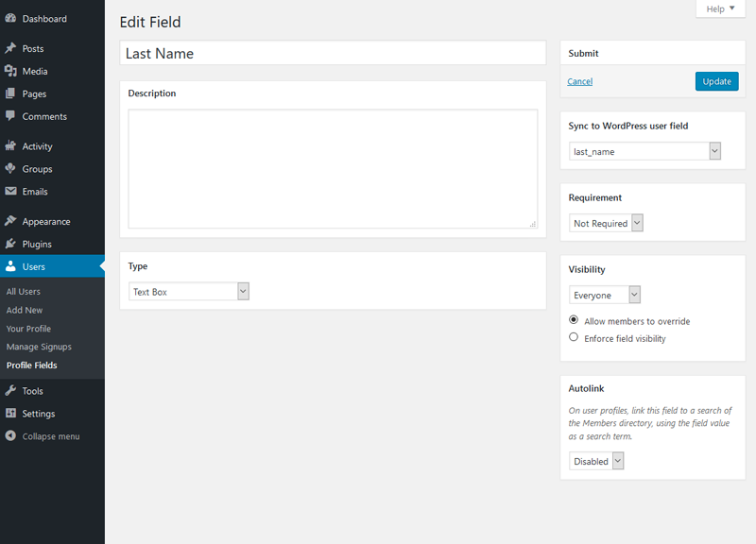Viewport: 756px width, 544px height.
Task: Click the Comments speech bubble icon
Action: click(10, 116)
